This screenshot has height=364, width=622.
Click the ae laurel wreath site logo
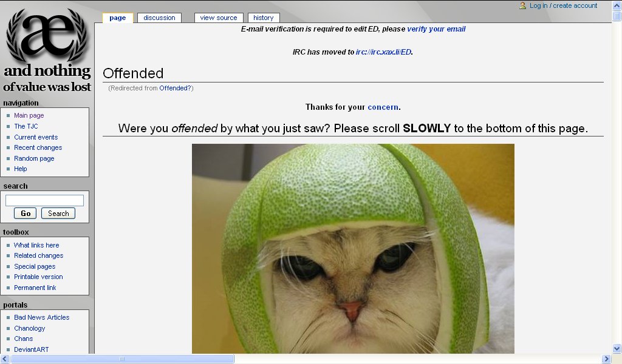coord(47,50)
